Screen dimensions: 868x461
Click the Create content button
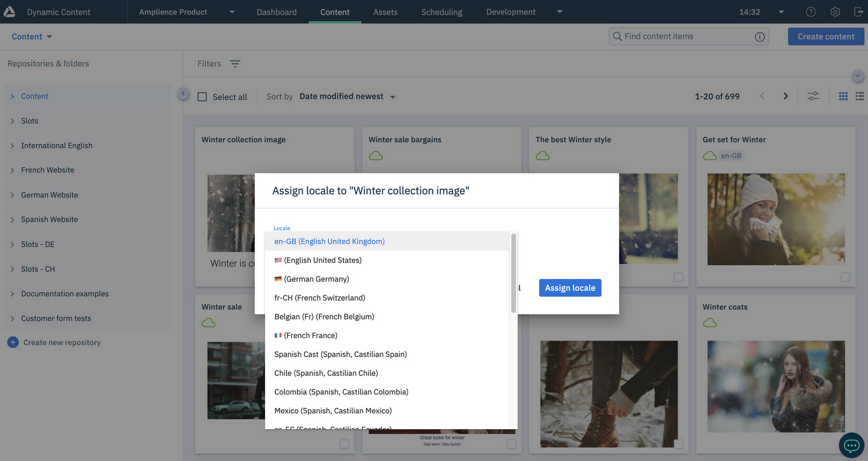pyautogui.click(x=826, y=36)
